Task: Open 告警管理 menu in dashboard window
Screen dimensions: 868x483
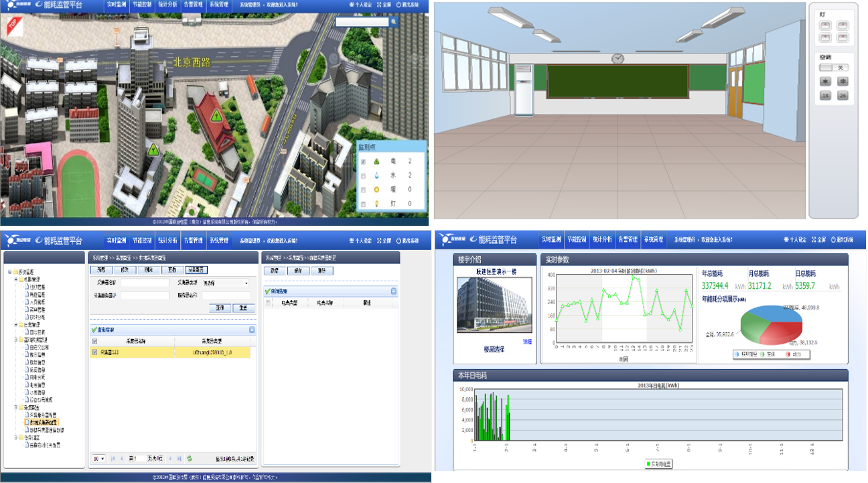Action: pyautogui.click(x=628, y=239)
